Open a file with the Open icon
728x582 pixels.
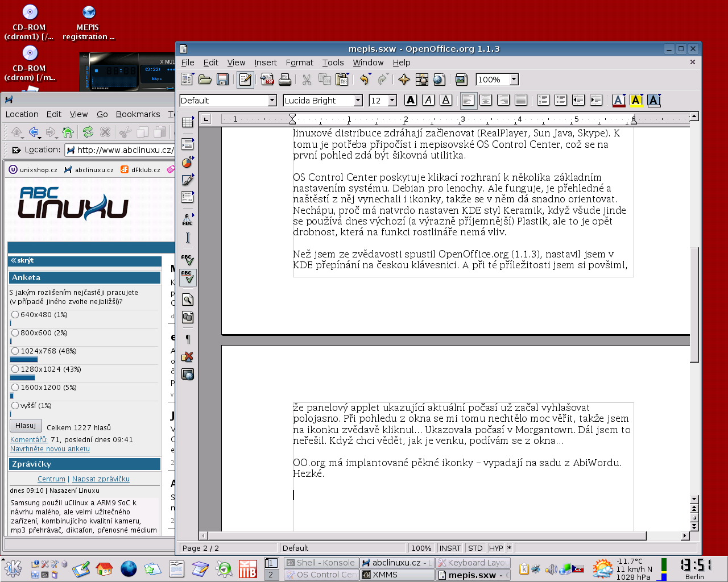point(205,80)
